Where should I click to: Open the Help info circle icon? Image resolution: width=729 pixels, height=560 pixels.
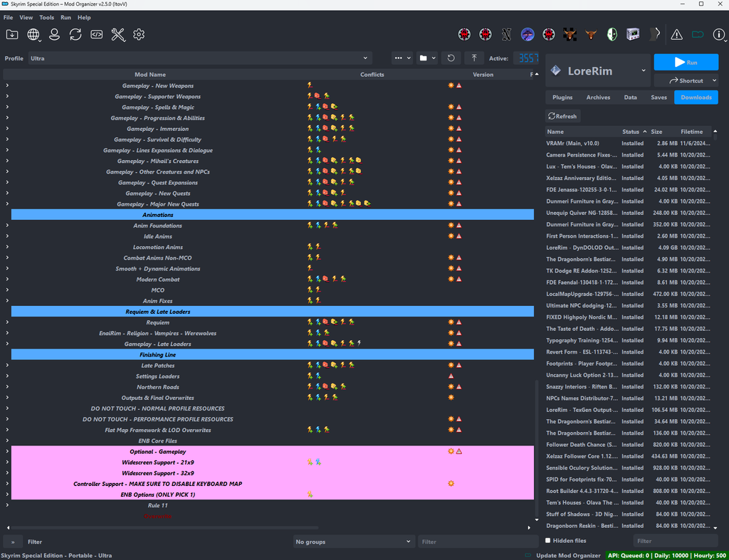pyautogui.click(x=719, y=34)
